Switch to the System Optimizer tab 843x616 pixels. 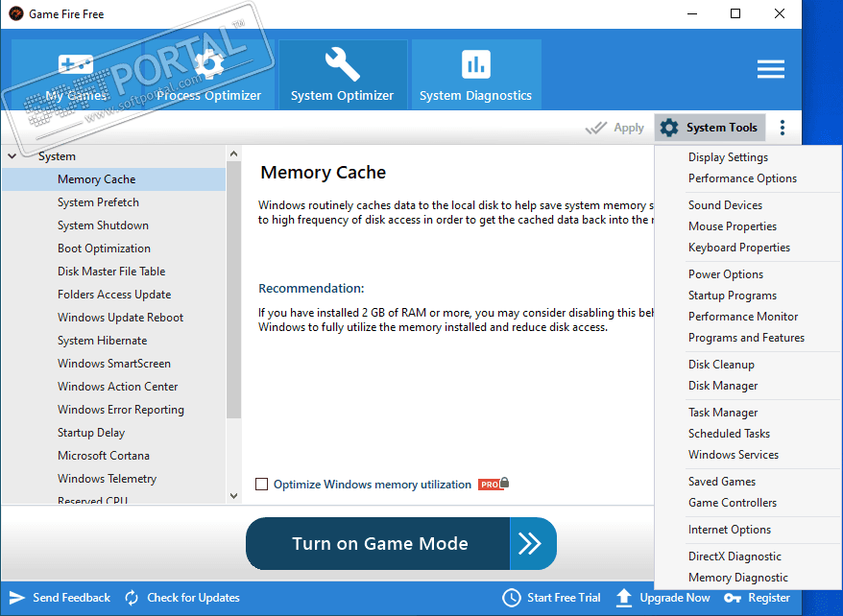[343, 75]
